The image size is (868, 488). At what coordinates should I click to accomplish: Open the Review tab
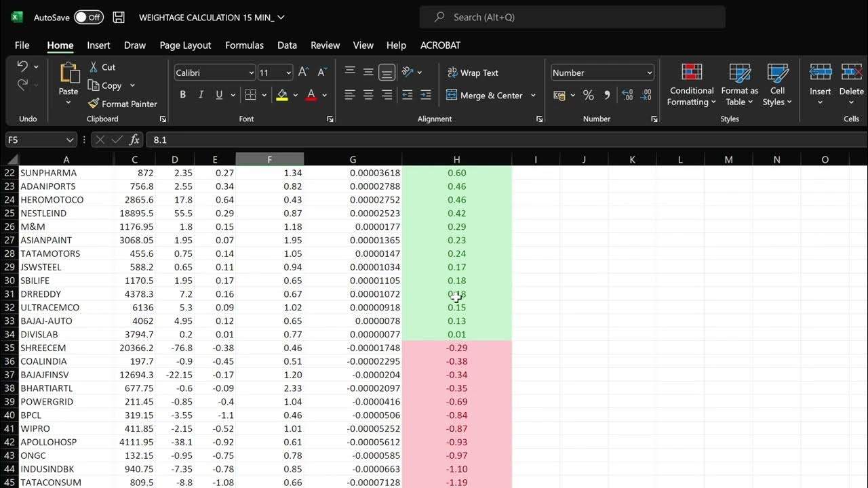[x=325, y=45]
